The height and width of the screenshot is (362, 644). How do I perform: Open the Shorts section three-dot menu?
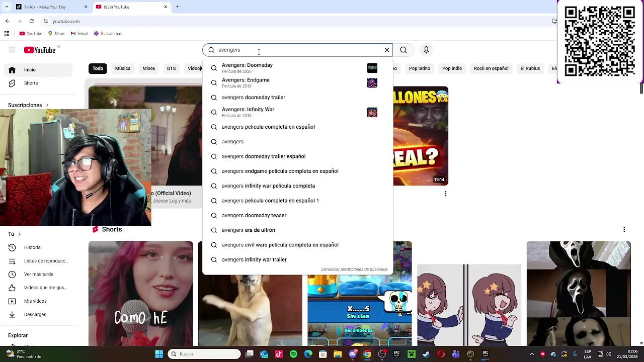[624, 229]
